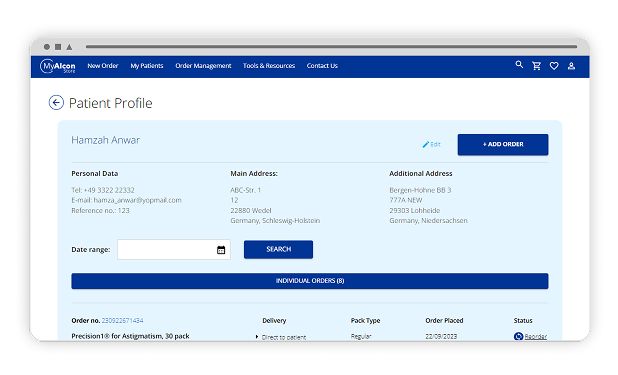This screenshot has width=618, height=375.
Task: Click the Pack Type column header
Action: point(365,321)
